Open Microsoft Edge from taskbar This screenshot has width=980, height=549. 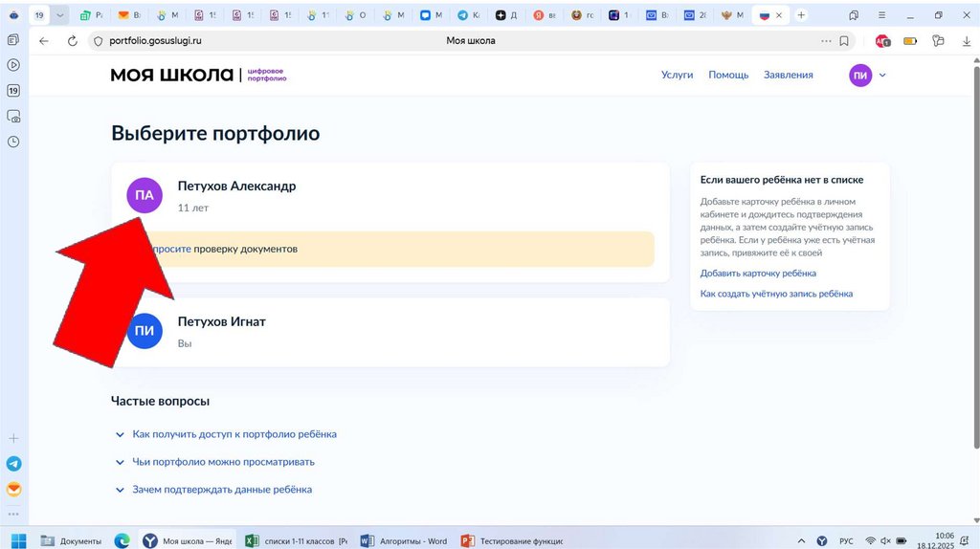pyautogui.click(x=122, y=541)
